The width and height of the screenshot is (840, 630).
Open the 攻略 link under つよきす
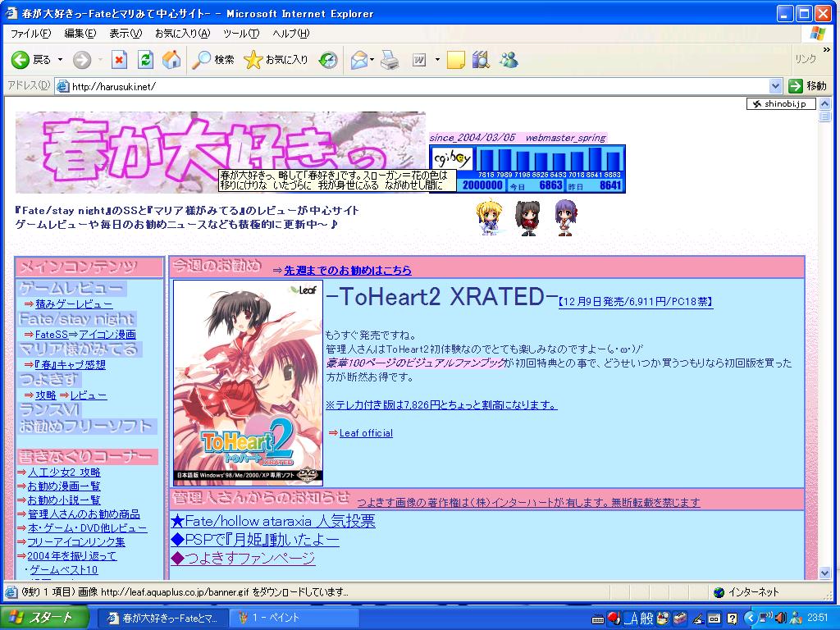point(46,395)
